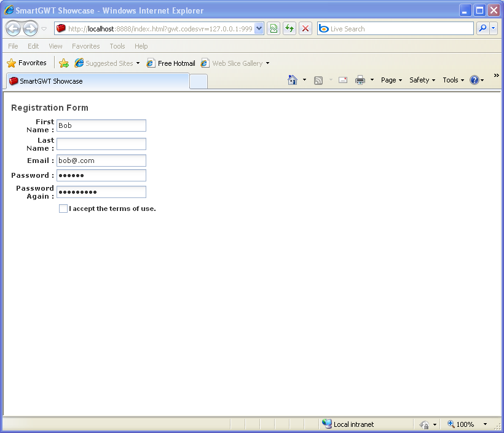Screen dimensions: 504x433
Task: Refresh the page with green arrows icon
Action: tap(289, 29)
